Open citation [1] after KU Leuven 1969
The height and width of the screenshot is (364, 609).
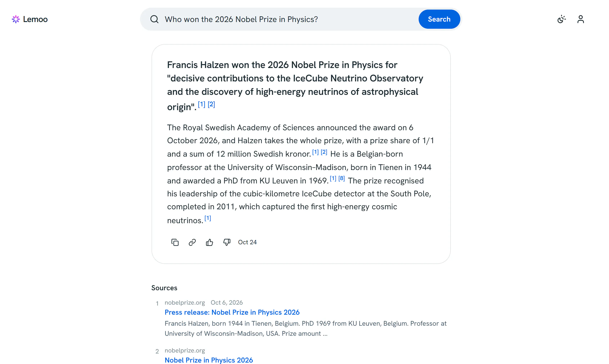click(333, 178)
